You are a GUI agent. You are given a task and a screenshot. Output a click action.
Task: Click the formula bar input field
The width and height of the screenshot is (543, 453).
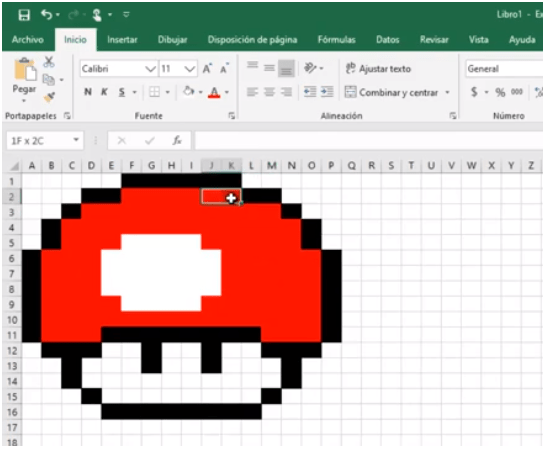tap(368, 141)
